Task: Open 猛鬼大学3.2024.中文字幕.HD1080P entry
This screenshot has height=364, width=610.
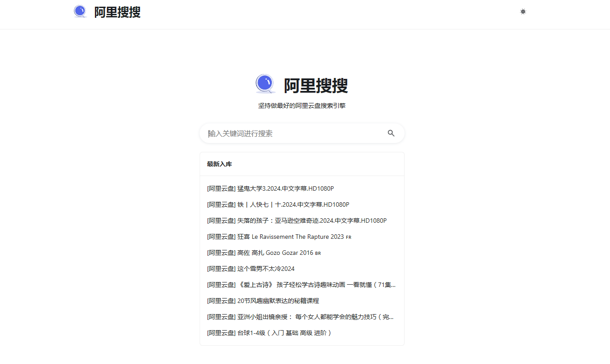Action: click(x=270, y=188)
